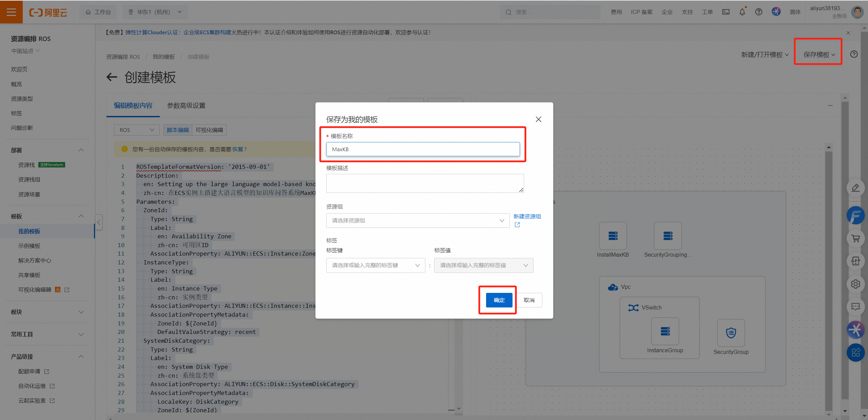Click the 取消 button
Image resolution: width=868 pixels, height=420 pixels.
529,300
